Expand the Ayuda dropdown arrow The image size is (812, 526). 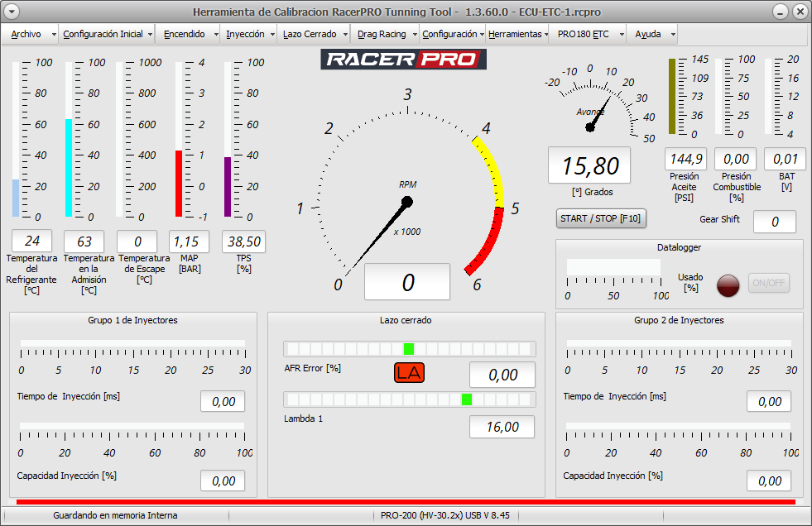click(673, 35)
